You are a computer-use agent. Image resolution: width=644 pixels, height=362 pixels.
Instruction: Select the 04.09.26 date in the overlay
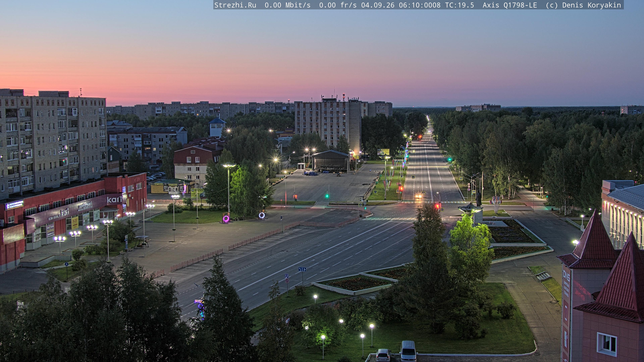coord(378,5)
